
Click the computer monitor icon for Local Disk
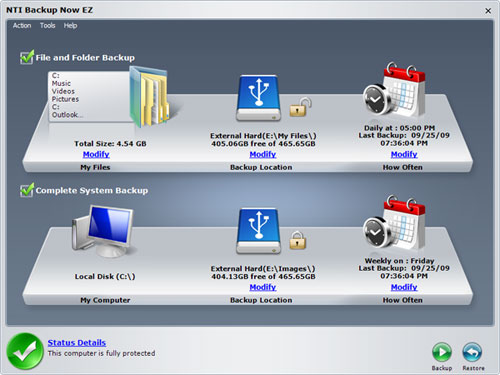click(x=103, y=232)
